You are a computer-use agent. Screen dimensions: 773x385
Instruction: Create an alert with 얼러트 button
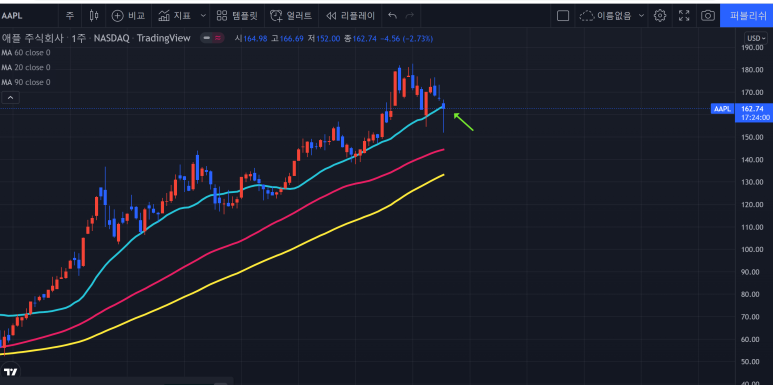291,16
